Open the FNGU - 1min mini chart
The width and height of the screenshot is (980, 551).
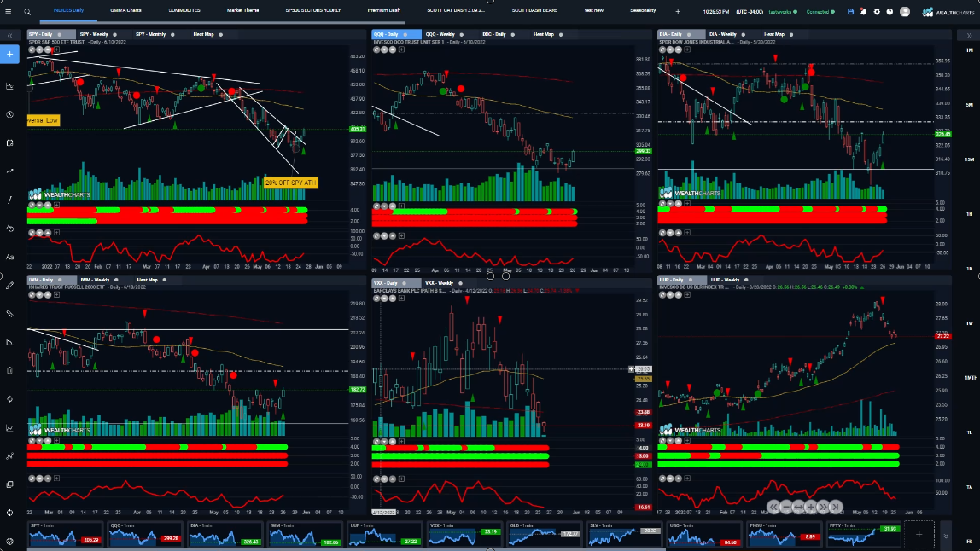[783, 535]
